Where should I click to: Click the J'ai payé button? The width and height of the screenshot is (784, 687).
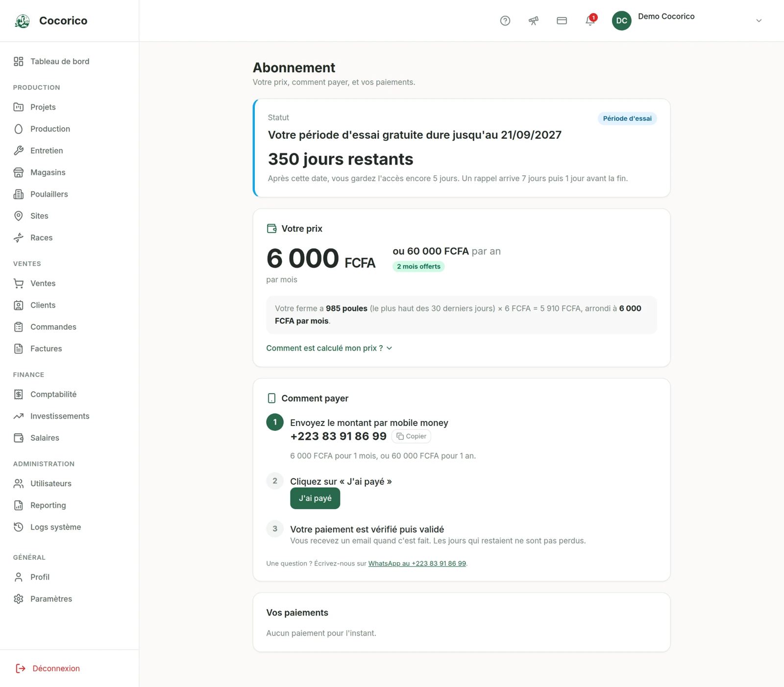[x=315, y=498]
